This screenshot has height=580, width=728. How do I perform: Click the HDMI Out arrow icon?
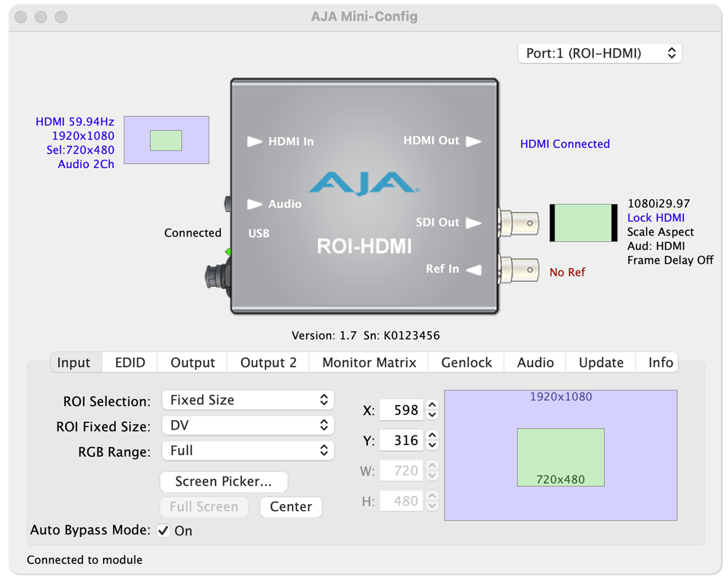[473, 141]
